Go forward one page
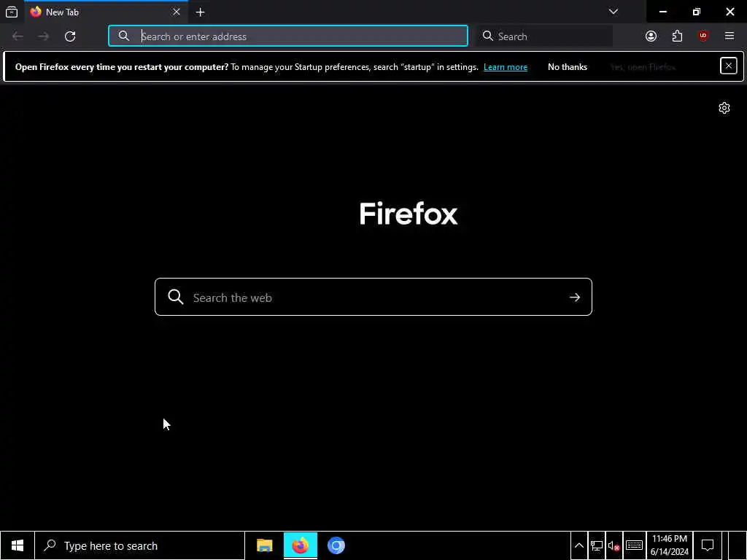This screenshot has height=560, width=747. pos(43,36)
